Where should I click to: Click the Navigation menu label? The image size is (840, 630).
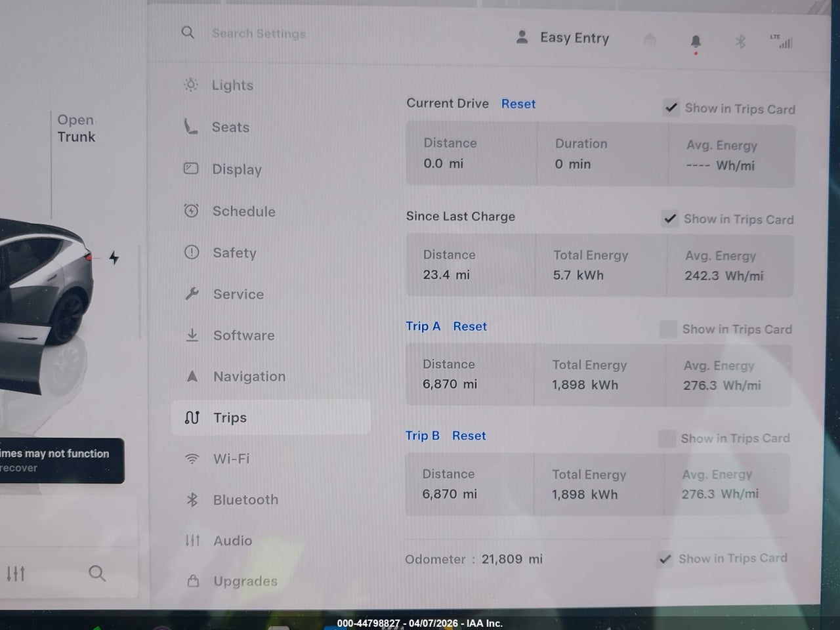(x=249, y=377)
